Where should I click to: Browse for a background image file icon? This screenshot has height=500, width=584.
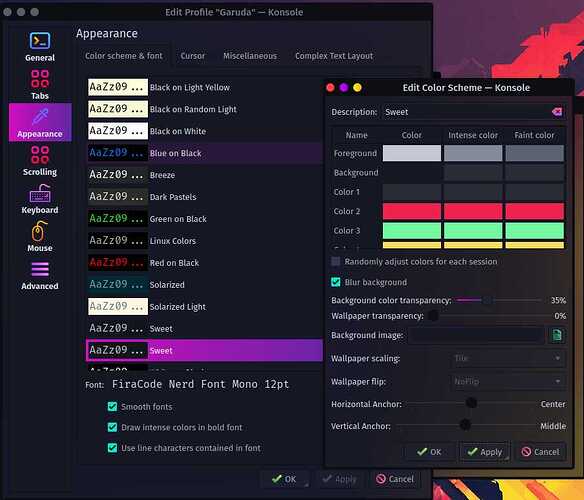tap(557, 335)
